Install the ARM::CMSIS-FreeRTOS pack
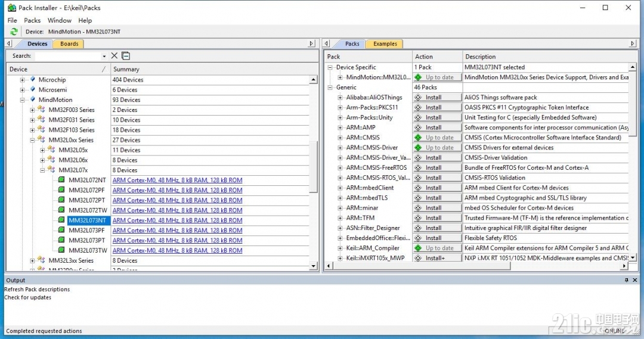The height and width of the screenshot is (339, 644). 437,167
